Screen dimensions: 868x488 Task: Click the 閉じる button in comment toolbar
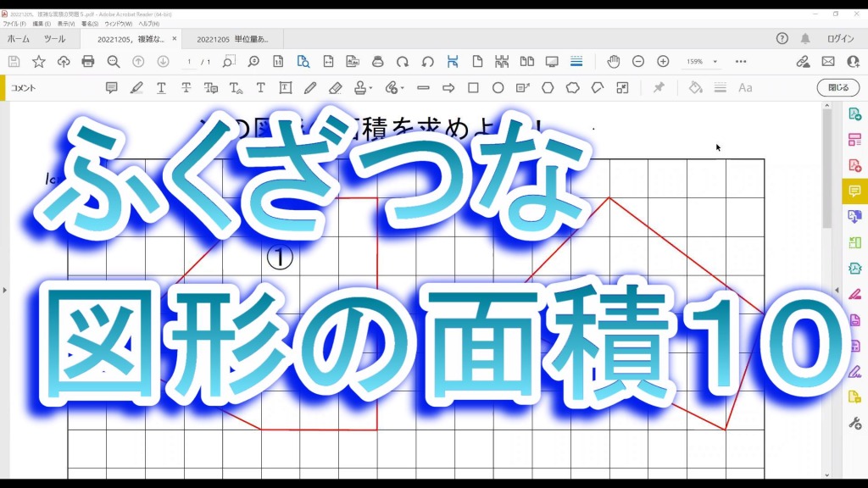[837, 88]
